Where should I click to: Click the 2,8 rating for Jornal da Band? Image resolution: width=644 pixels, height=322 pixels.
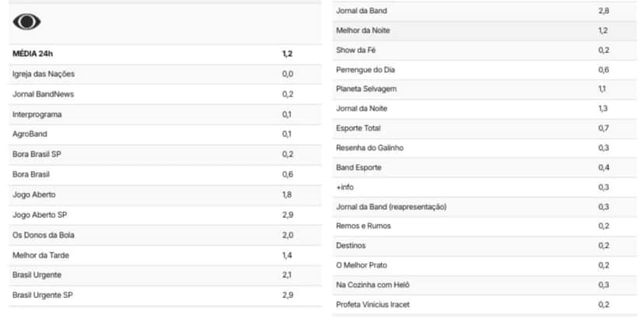click(x=604, y=11)
